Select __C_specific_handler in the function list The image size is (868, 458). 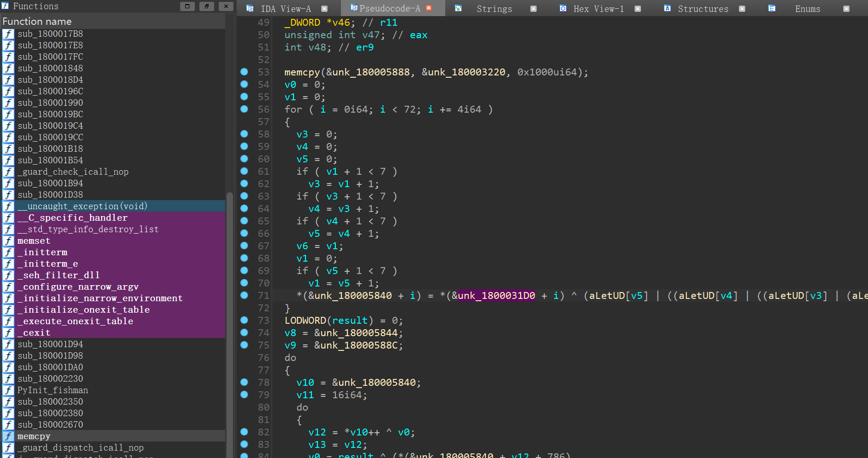pyautogui.click(x=72, y=218)
